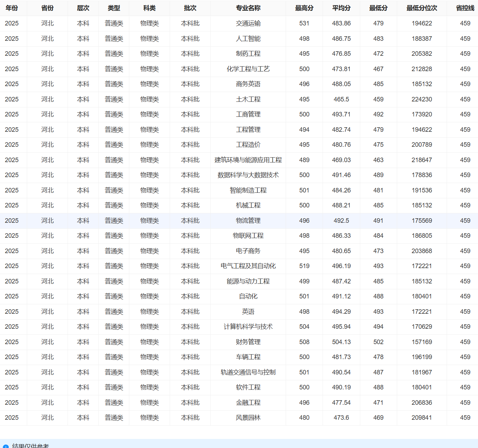Click the 年份 column header

pos(12,8)
